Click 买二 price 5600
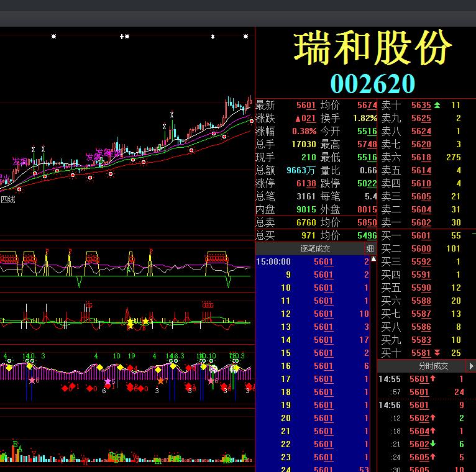The image size is (476, 472). (421, 249)
